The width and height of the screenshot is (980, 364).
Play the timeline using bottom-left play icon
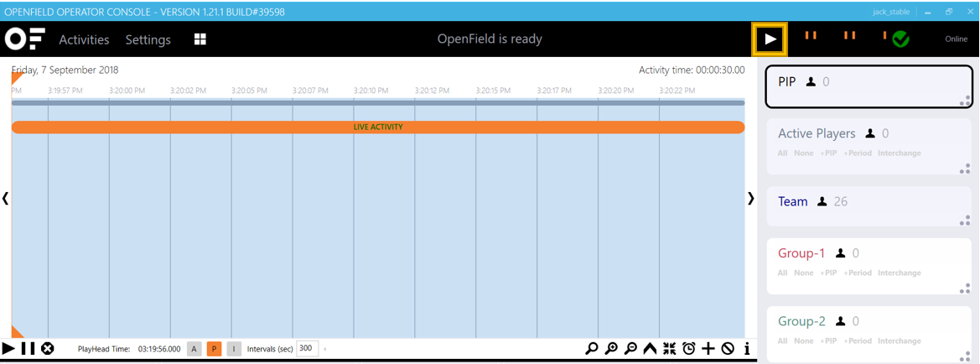[8, 348]
